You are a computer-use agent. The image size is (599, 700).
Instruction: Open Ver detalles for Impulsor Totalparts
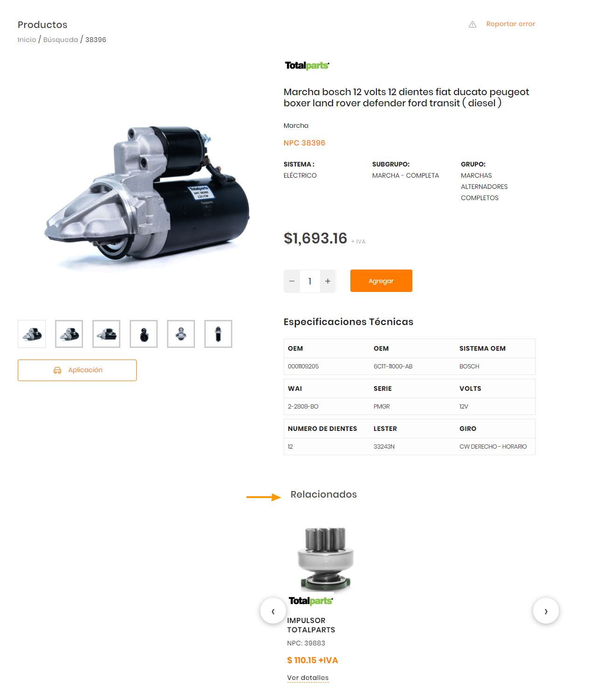pyautogui.click(x=308, y=678)
